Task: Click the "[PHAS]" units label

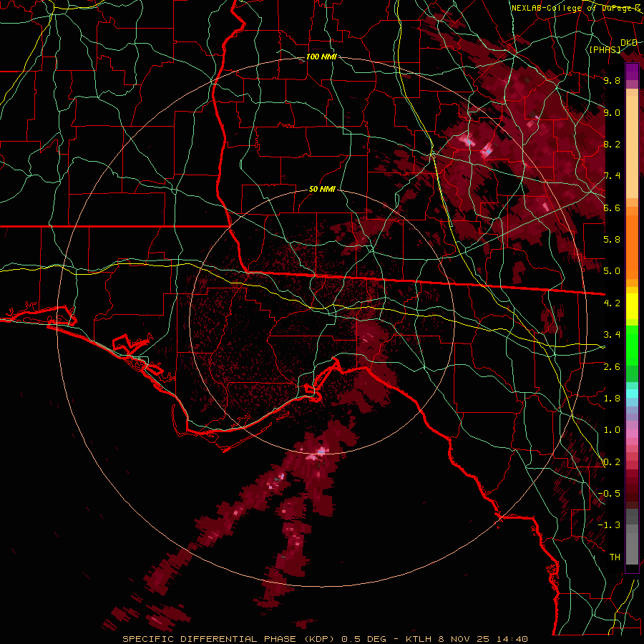Action: click(605, 49)
